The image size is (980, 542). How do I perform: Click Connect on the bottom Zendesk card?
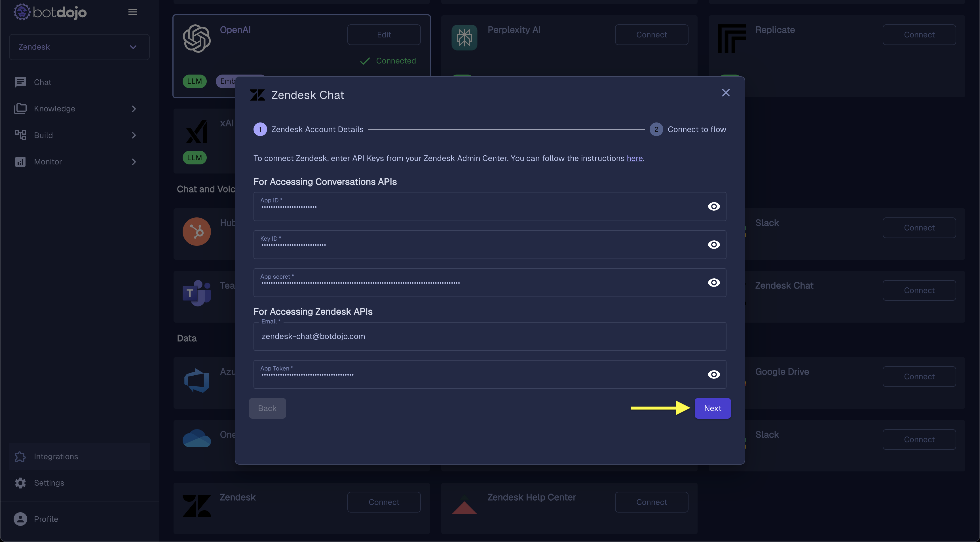pos(384,502)
